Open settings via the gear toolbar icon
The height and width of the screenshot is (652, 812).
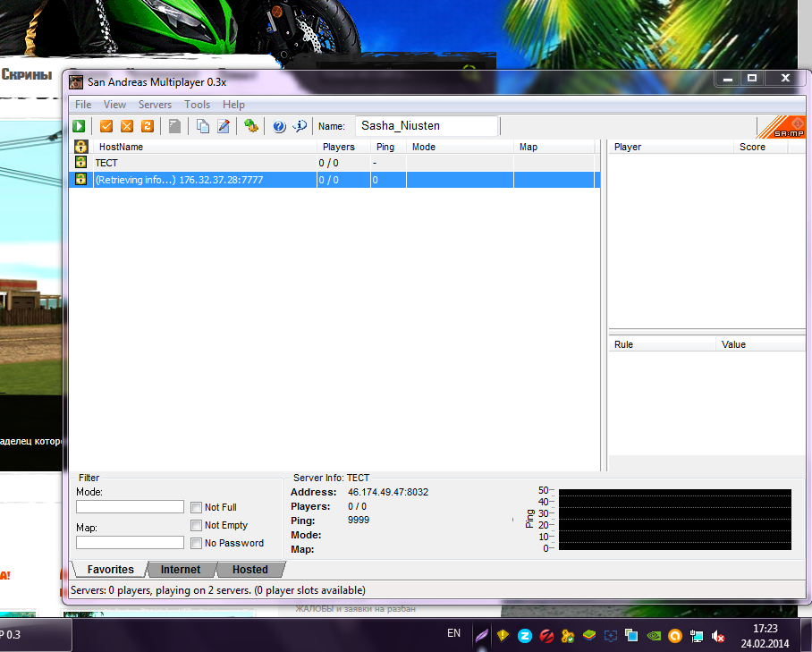(x=251, y=126)
